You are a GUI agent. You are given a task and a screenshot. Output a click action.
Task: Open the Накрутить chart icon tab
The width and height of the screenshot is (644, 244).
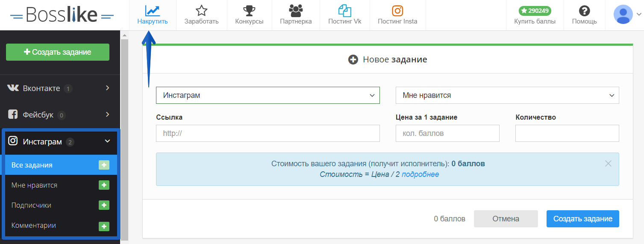pyautogui.click(x=153, y=15)
